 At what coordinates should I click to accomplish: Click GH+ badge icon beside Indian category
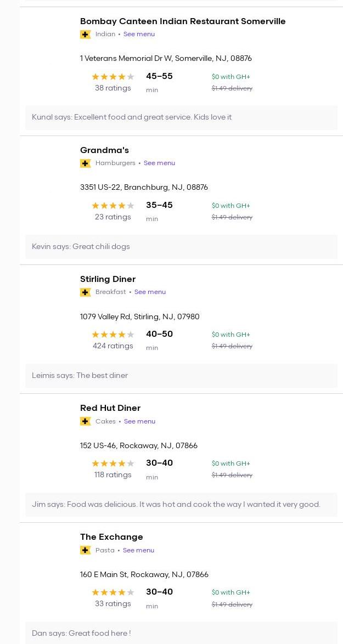coord(85,35)
